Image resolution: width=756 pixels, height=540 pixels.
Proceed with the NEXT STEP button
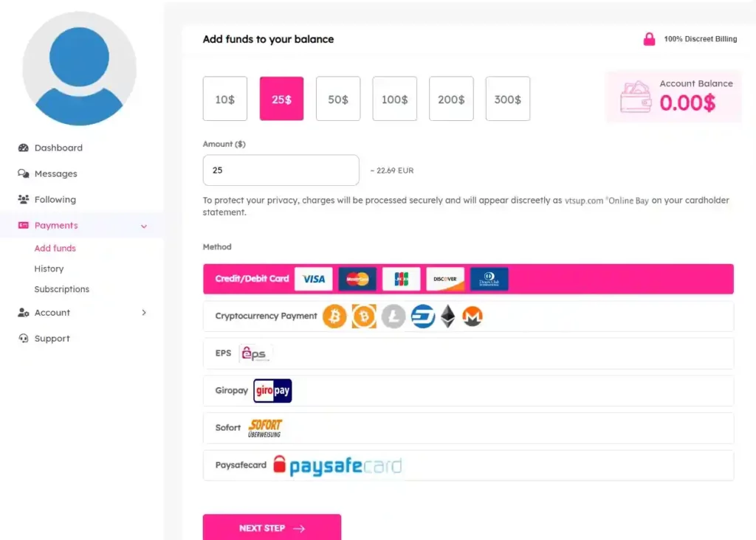tap(272, 527)
